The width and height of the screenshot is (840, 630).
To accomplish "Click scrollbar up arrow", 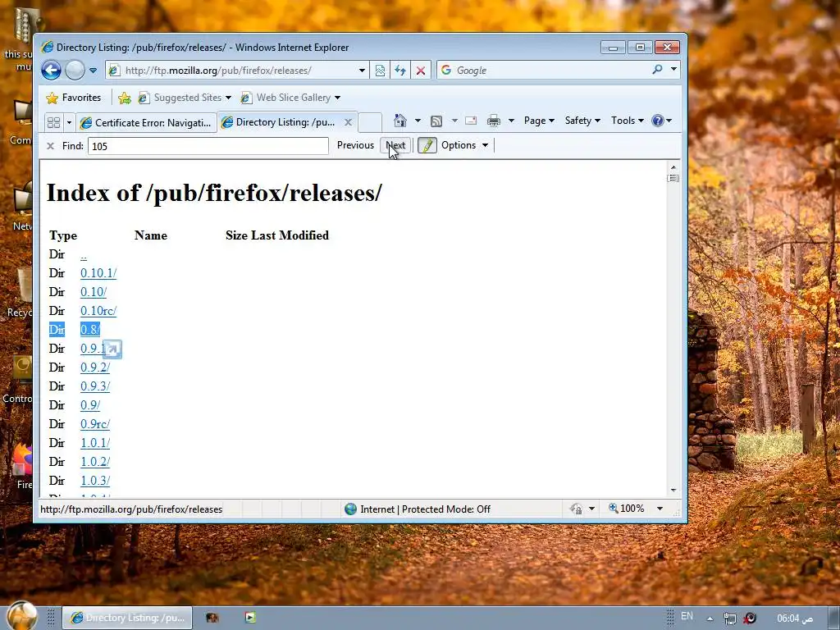I will tap(673, 167).
